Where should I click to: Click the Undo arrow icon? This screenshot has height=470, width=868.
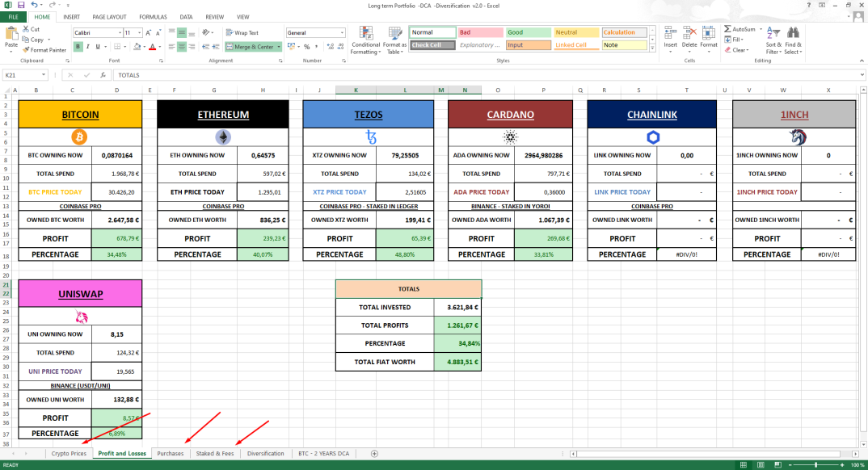point(34,5)
